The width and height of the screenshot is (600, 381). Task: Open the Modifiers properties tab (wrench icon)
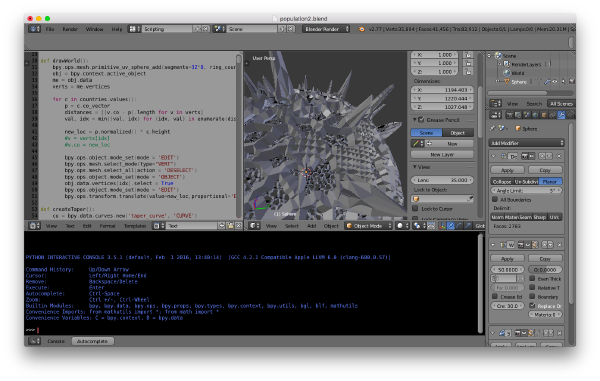coord(561,115)
